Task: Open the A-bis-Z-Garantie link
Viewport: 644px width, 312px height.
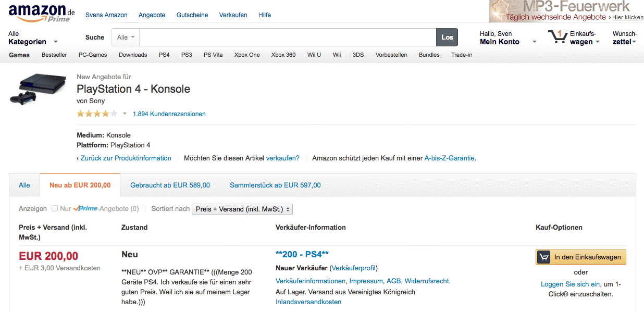Action: click(x=450, y=158)
